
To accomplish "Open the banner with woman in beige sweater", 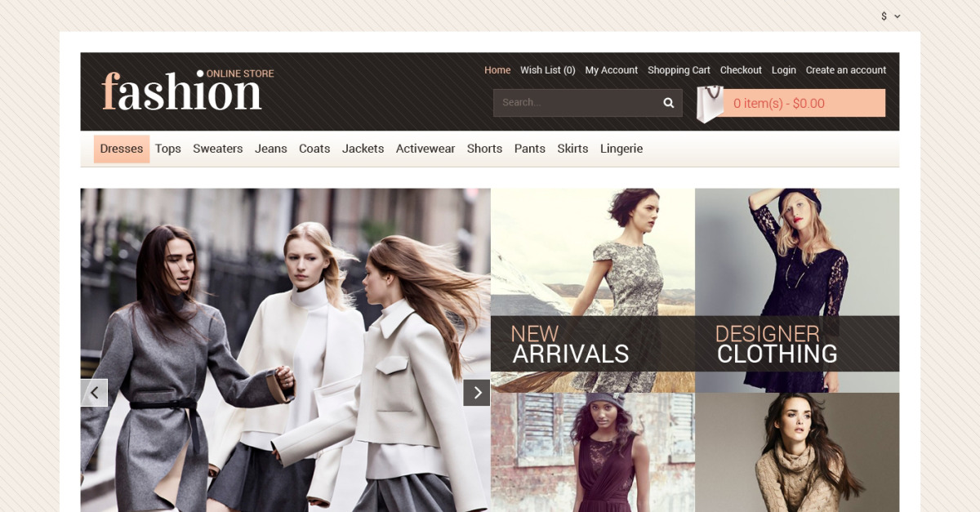I will coord(797,452).
